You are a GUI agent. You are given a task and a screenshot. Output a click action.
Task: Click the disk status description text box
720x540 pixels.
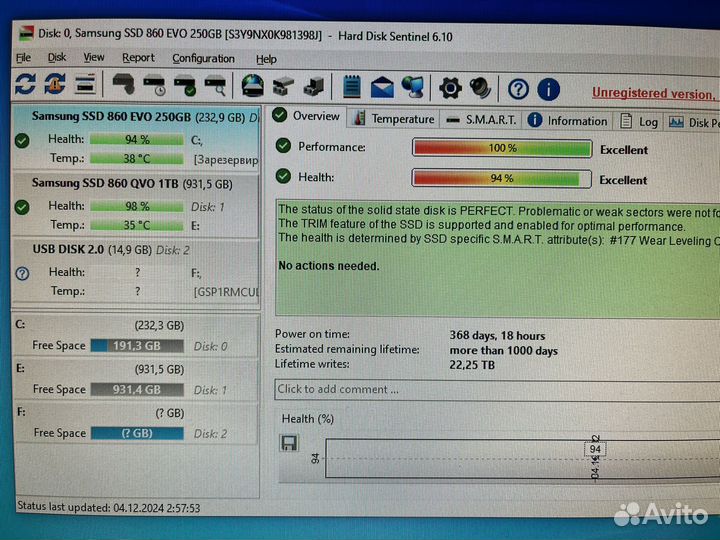(x=497, y=258)
